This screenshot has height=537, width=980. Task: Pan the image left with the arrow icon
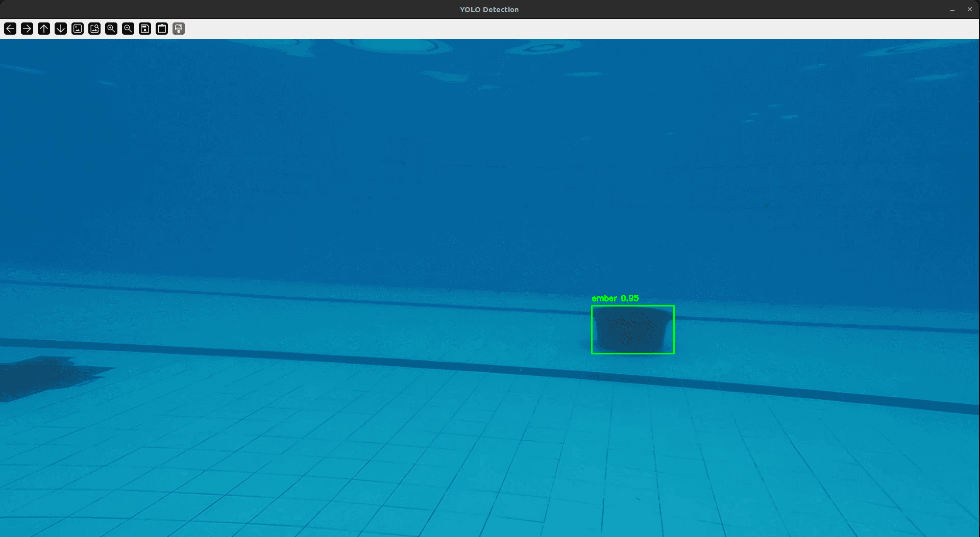tap(10, 29)
